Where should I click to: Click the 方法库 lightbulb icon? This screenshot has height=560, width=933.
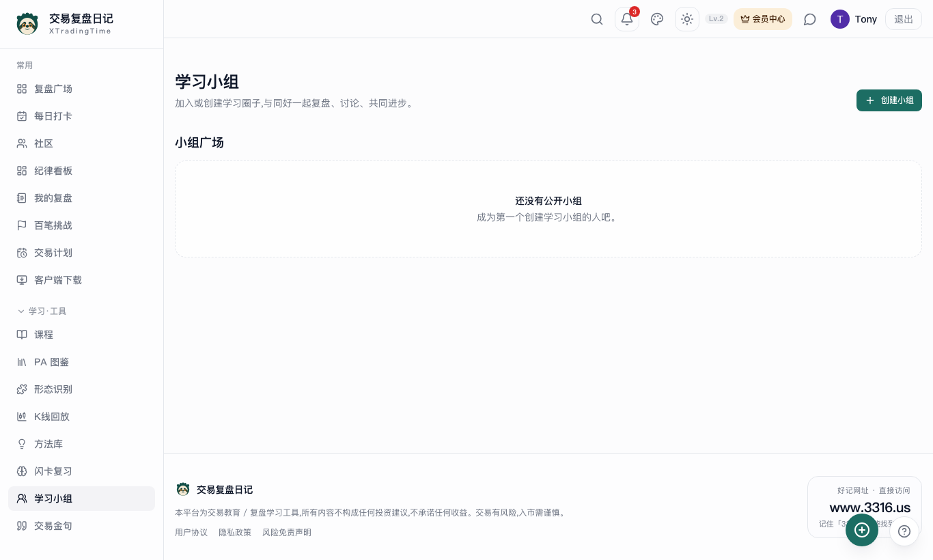coord(22,444)
